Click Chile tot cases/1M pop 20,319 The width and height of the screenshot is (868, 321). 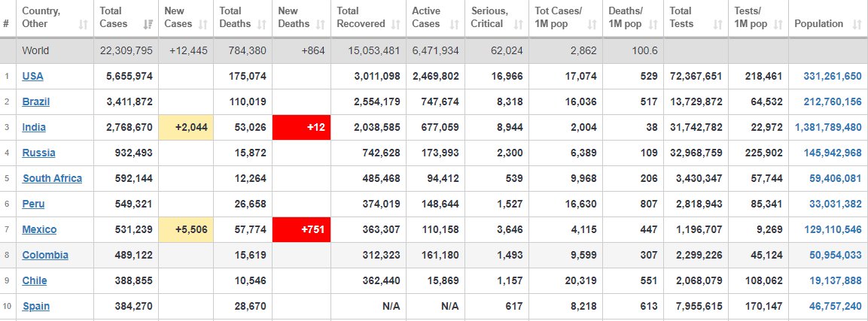[582, 280]
